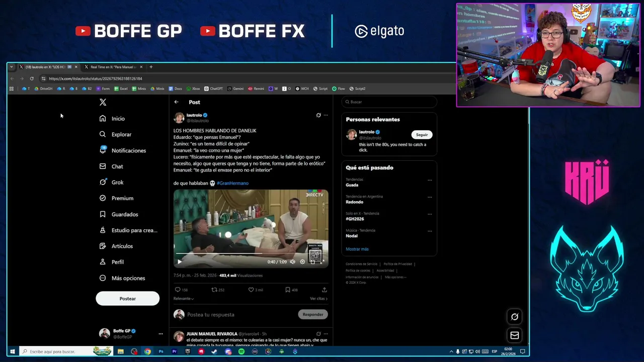Open Grok icon on Juan Manuel Rivarola reply
Screen dimensions: 644x362
point(318,334)
